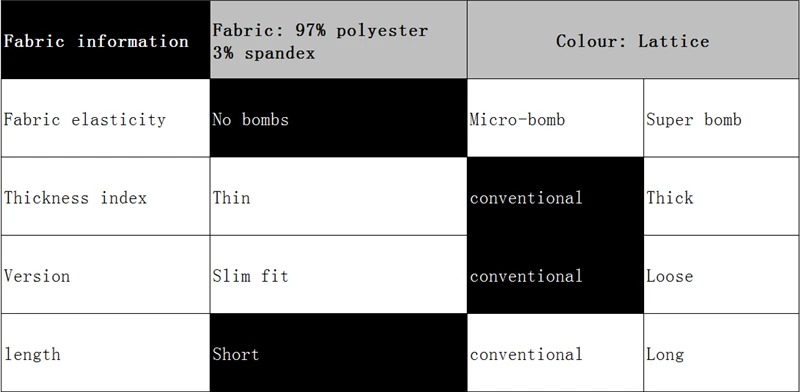Select the 'Fabric: 97% polyester 3% spandex' cell
Screen dimensions: 800x392
[x=338, y=40]
